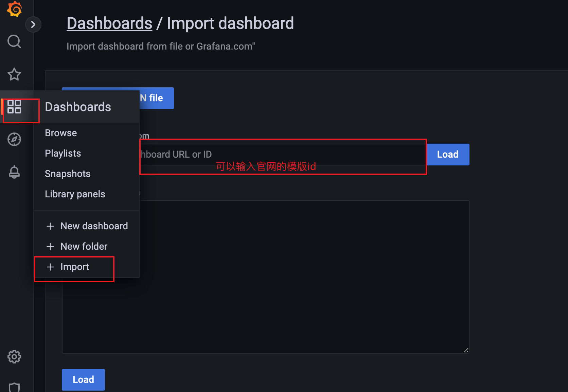Click the Grafana logo icon
Screen dimensions: 568x392
(14, 9)
